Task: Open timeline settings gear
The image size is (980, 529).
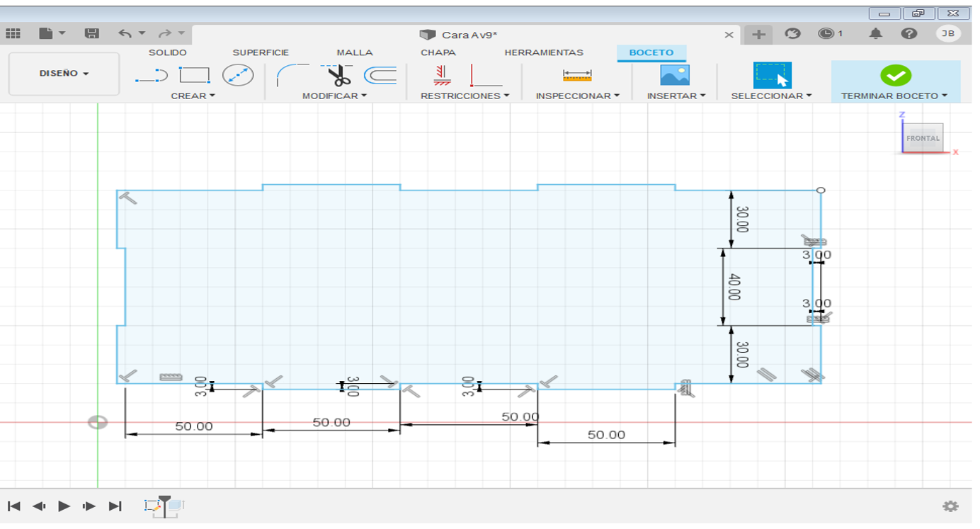Action: [950, 506]
